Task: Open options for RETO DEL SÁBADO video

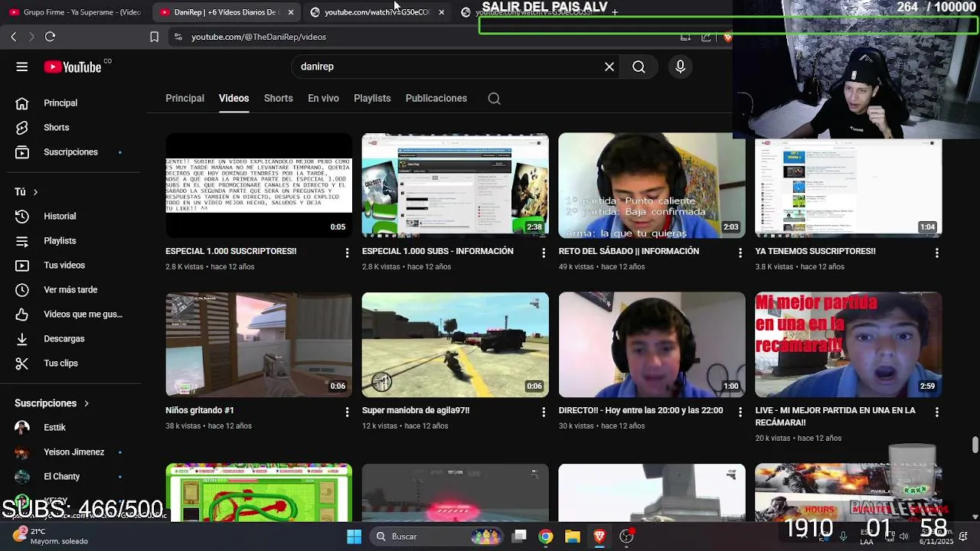Action: click(740, 253)
